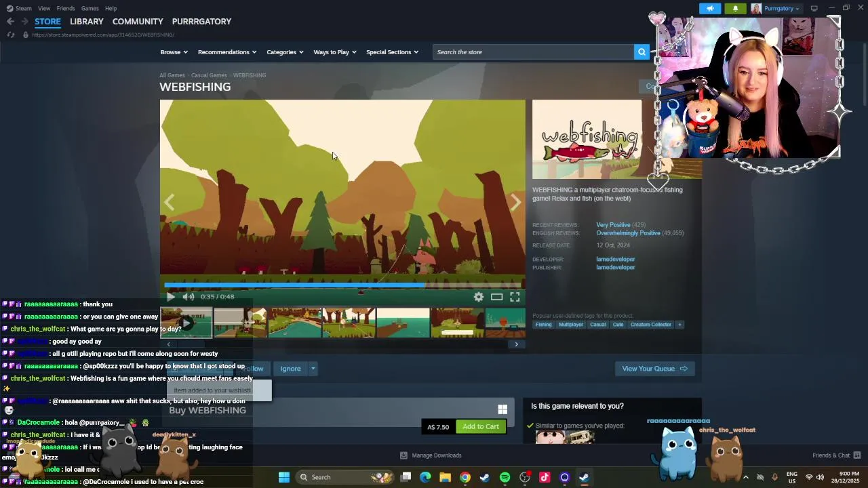Open the Games menu
This screenshot has height=488, width=868.
pyautogui.click(x=90, y=8)
